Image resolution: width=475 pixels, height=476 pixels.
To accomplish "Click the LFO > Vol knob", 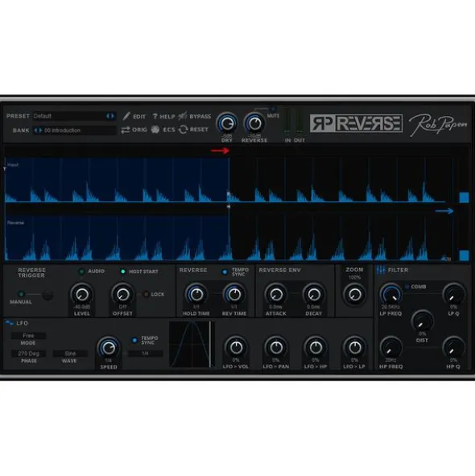I will [236, 348].
